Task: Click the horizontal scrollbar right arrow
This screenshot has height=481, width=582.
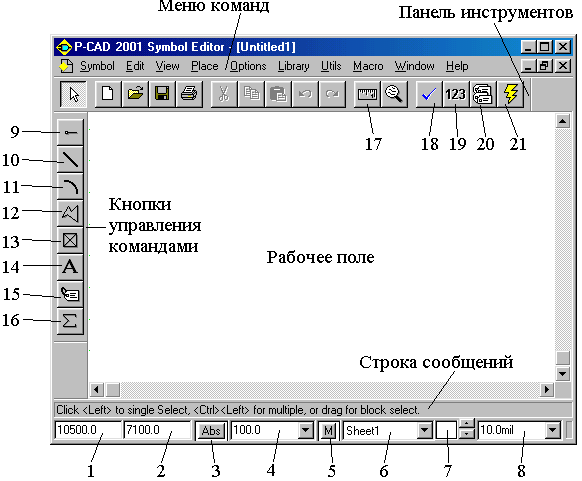Action: [547, 390]
